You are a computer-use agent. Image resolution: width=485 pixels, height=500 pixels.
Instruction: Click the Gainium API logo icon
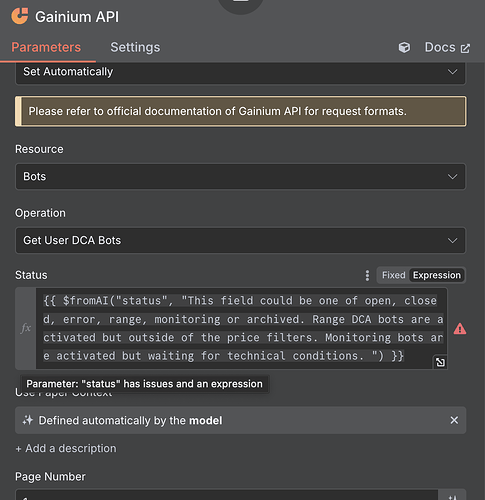pyautogui.click(x=20, y=16)
